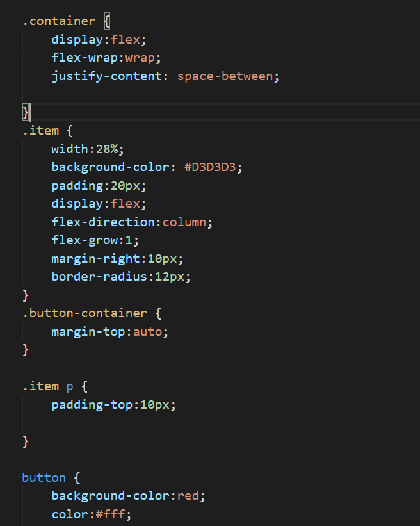Click the opening brace after .container

point(107,21)
